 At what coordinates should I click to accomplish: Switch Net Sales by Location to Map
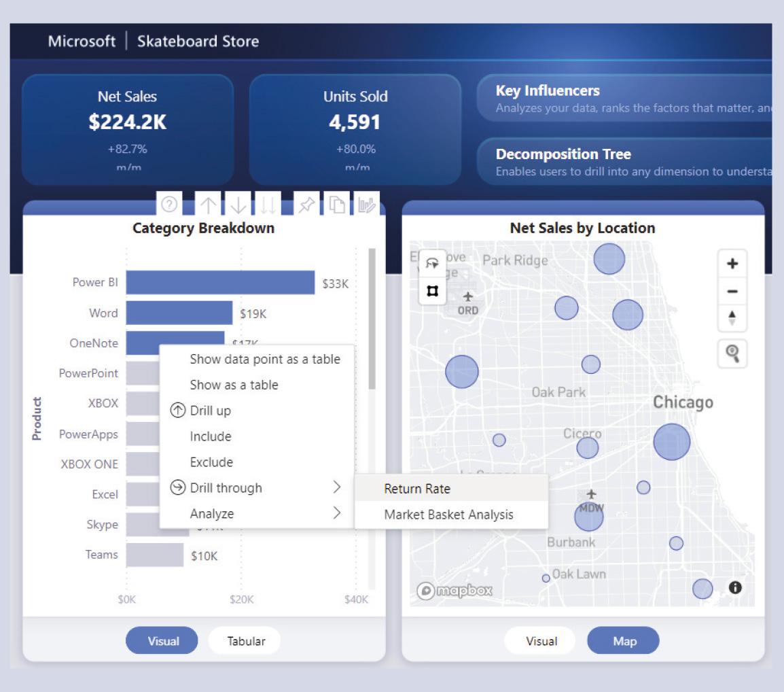[623, 640]
